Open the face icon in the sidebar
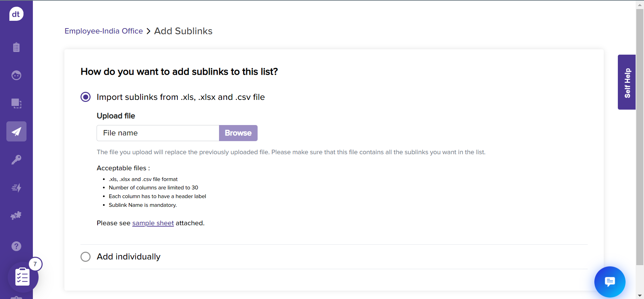This screenshot has width=644, height=299. pos(16,75)
